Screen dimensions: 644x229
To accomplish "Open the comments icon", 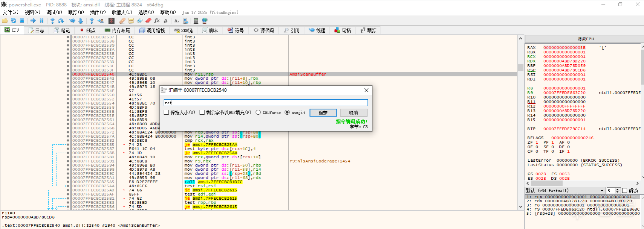I will point(131,21).
